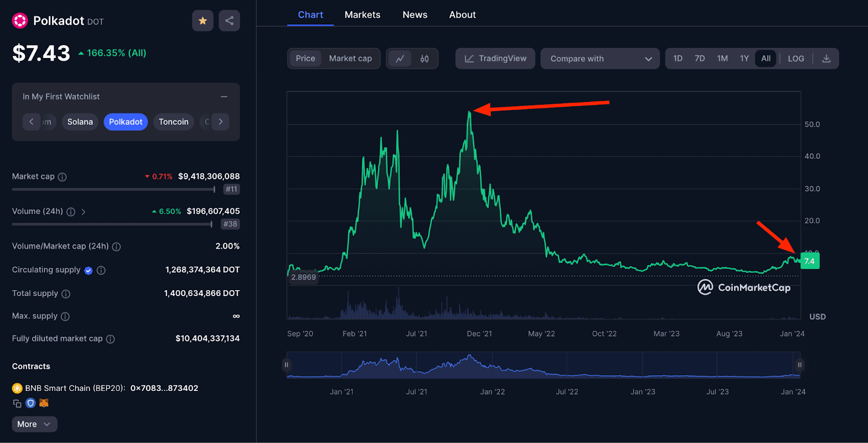This screenshot has height=443, width=868.
Task: Open the News tab
Action: tap(415, 15)
